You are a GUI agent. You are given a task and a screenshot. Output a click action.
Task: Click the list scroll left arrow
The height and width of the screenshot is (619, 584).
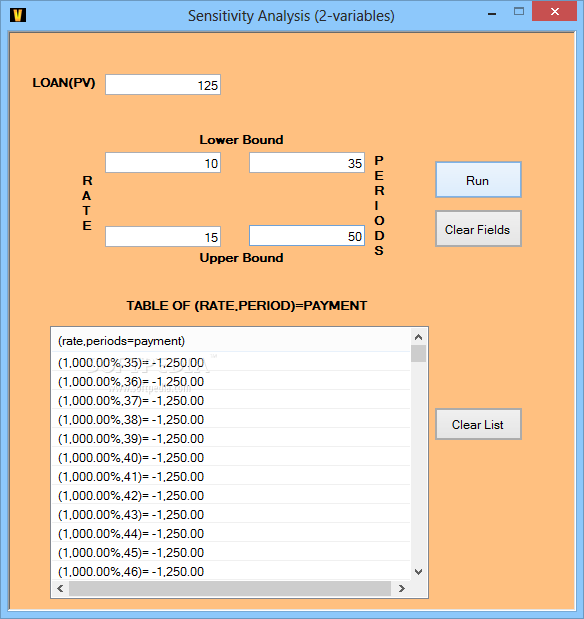click(x=60, y=589)
